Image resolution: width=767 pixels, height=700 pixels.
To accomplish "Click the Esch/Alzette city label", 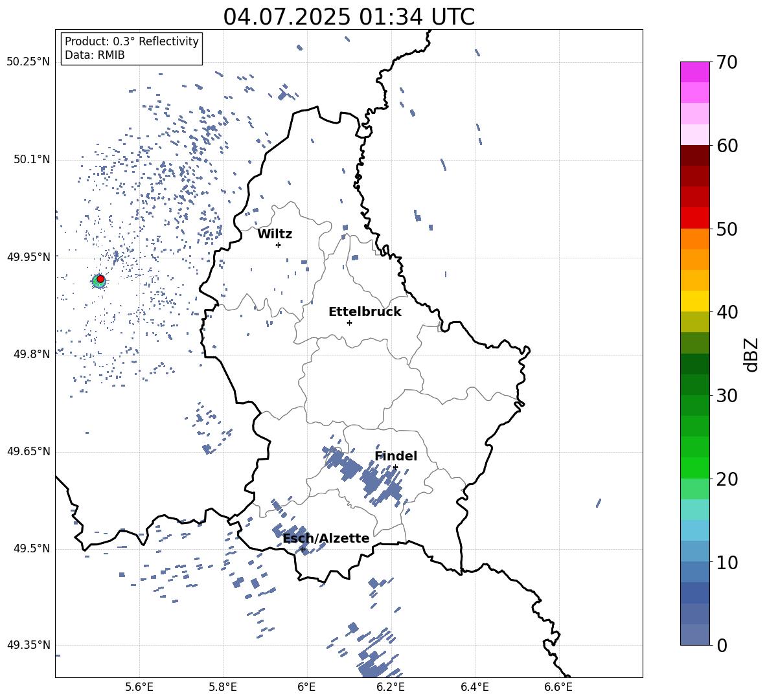I will [x=326, y=538].
